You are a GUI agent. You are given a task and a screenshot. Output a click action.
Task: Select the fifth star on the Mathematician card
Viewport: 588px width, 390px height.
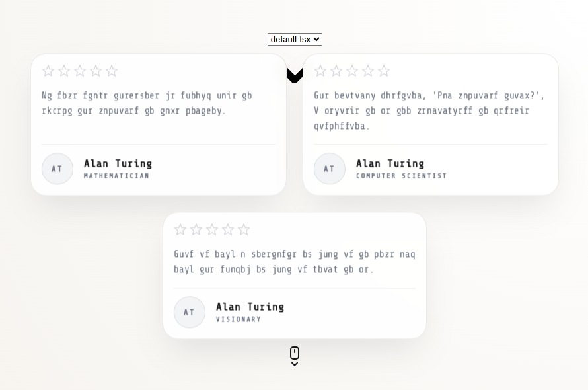[112, 71]
